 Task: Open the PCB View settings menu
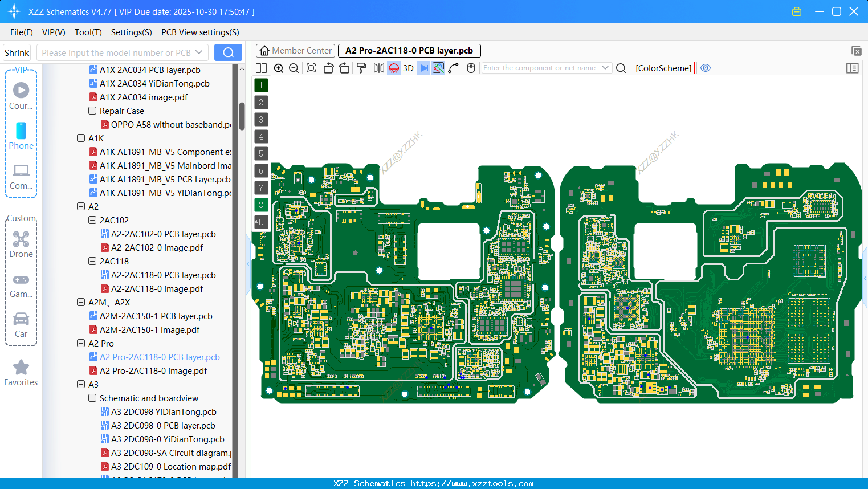coord(200,32)
